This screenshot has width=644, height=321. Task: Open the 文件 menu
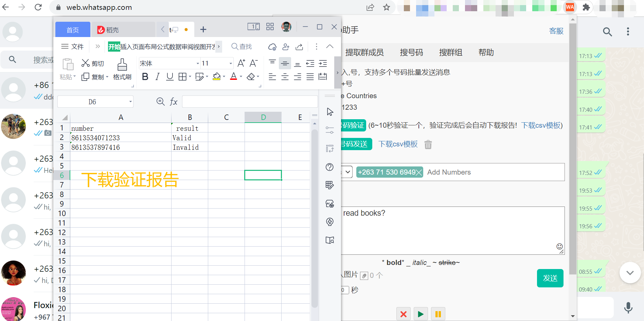pos(72,47)
